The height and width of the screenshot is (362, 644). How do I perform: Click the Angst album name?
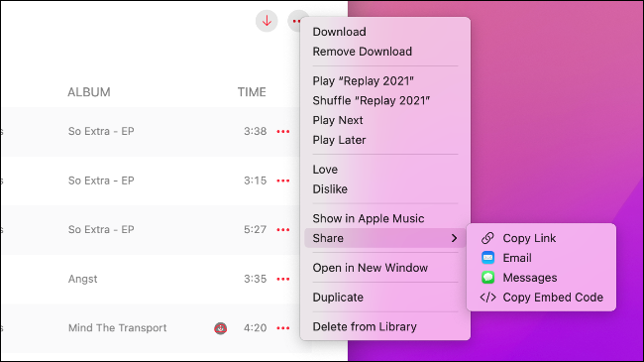tap(83, 279)
